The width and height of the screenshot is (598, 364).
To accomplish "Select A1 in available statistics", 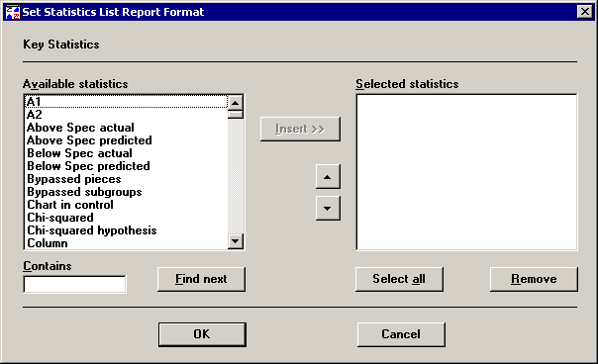I will [126, 102].
